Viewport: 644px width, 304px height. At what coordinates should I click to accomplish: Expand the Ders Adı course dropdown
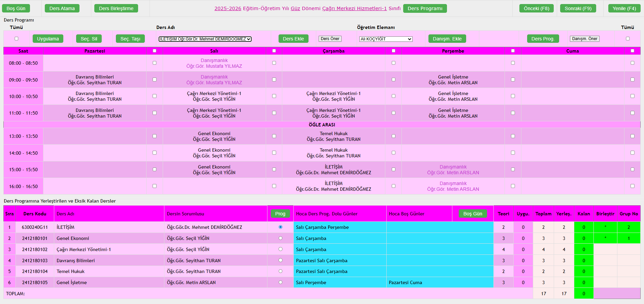coord(205,39)
